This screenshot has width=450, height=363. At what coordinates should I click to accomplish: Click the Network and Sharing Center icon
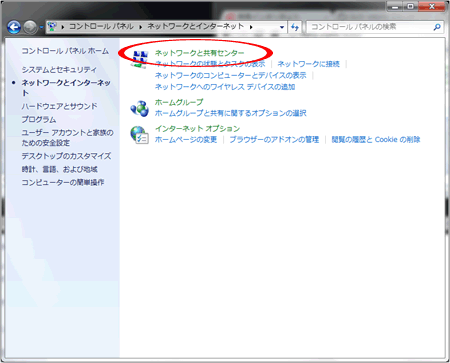click(x=140, y=59)
